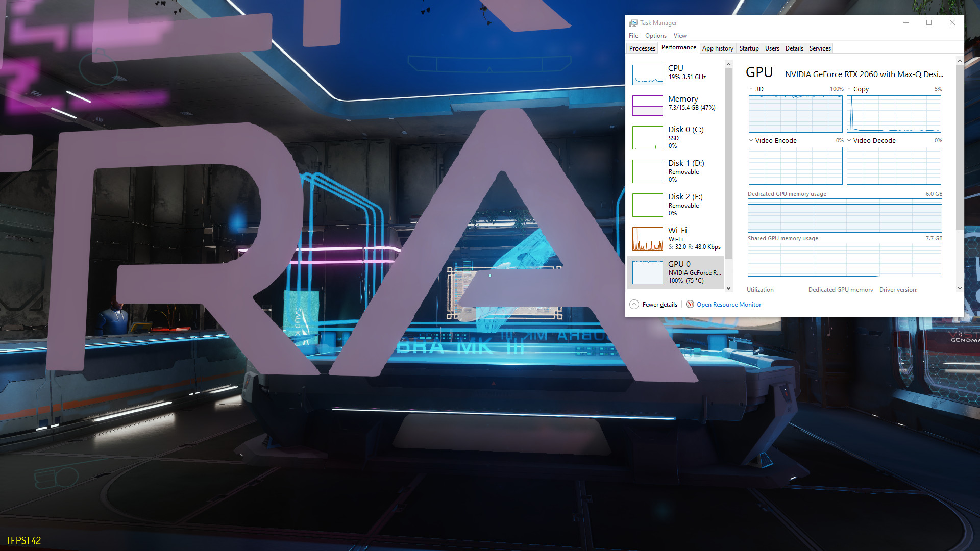Screen dimensions: 980x551
Task: Switch to the Details tab
Action: point(794,48)
